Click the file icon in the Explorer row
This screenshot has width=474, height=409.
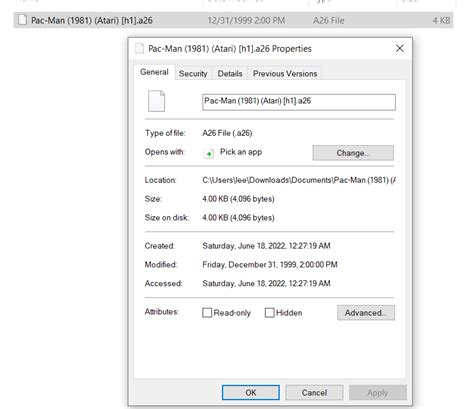coord(22,20)
